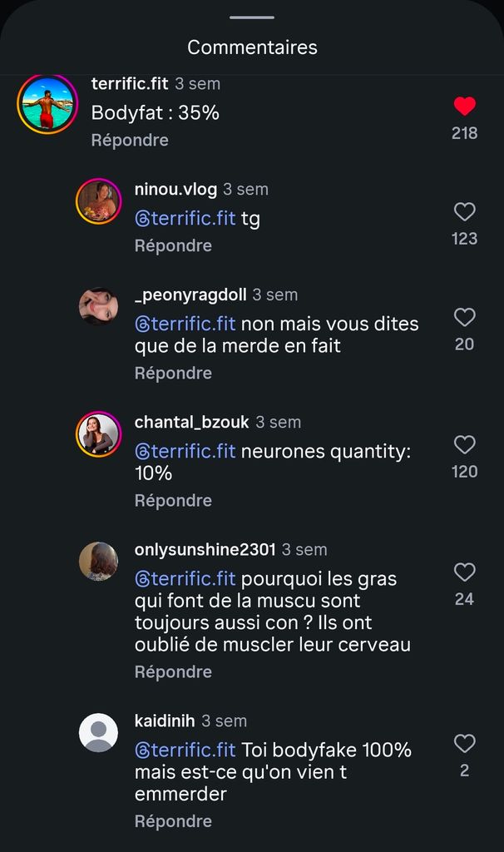Viewport: 504px width, 852px height.
Task: Open terrific.fit's profile picture
Action: 47,104
